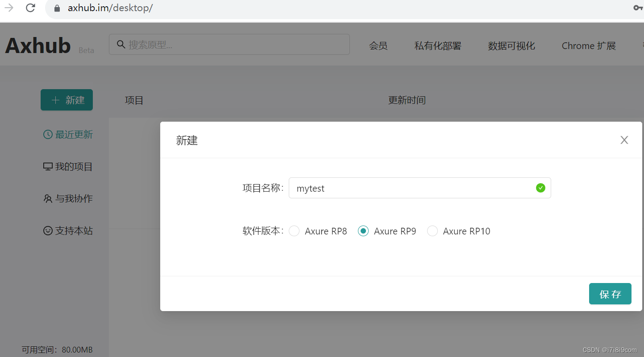Click the green checkmark in name field
Viewport: 644px width, 357px height.
[540, 188]
